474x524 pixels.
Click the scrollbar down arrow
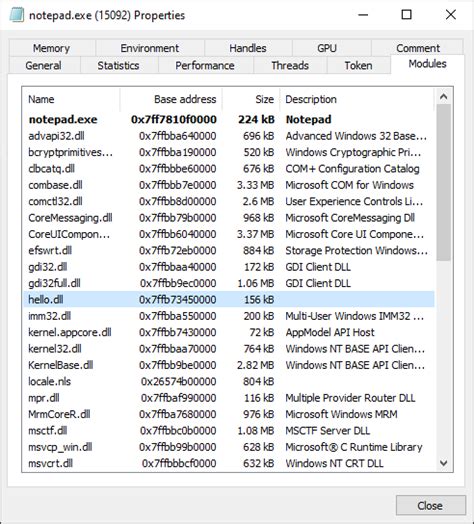tap(444, 463)
